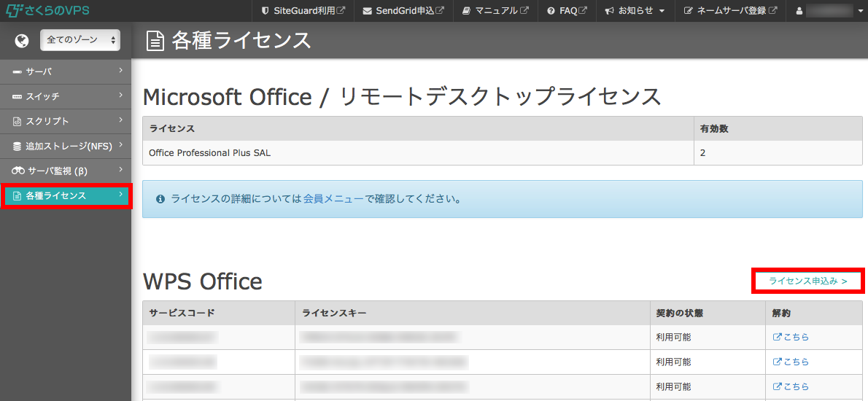868x401 pixels.
Task: Select スクリプト in the sidebar
Action: coord(66,121)
